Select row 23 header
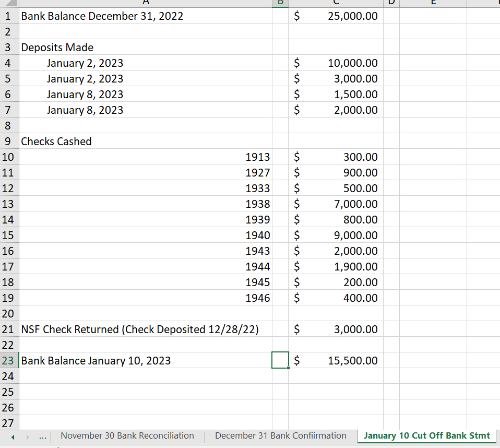The height and width of the screenshot is (448, 500). [9, 360]
